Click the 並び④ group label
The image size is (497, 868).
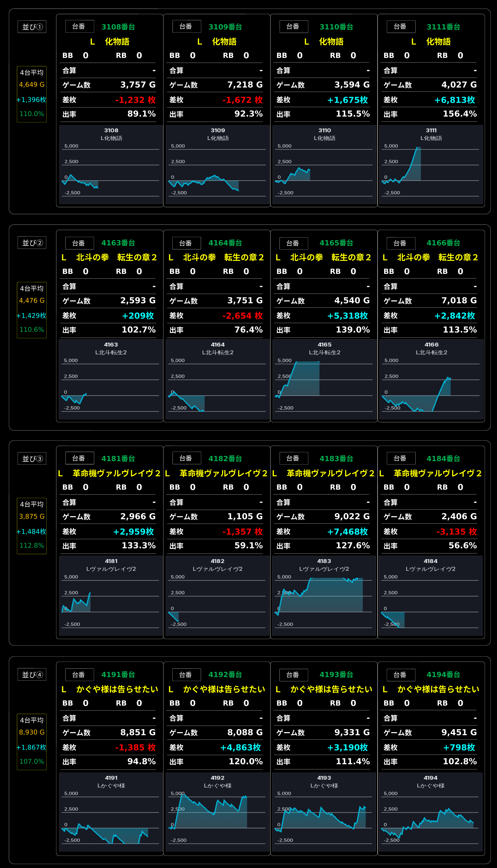click(x=32, y=674)
